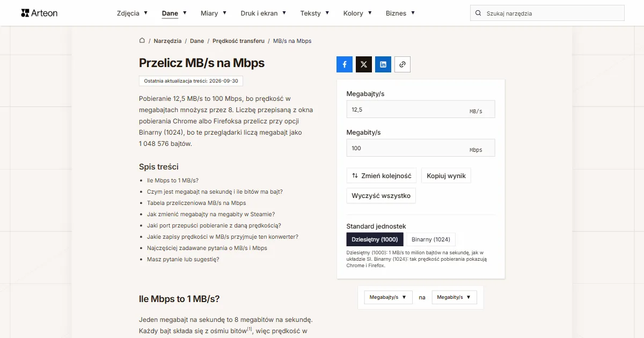
Task: Open 'Jakie zapisy prędkości w MB/s' link
Action: click(223, 237)
